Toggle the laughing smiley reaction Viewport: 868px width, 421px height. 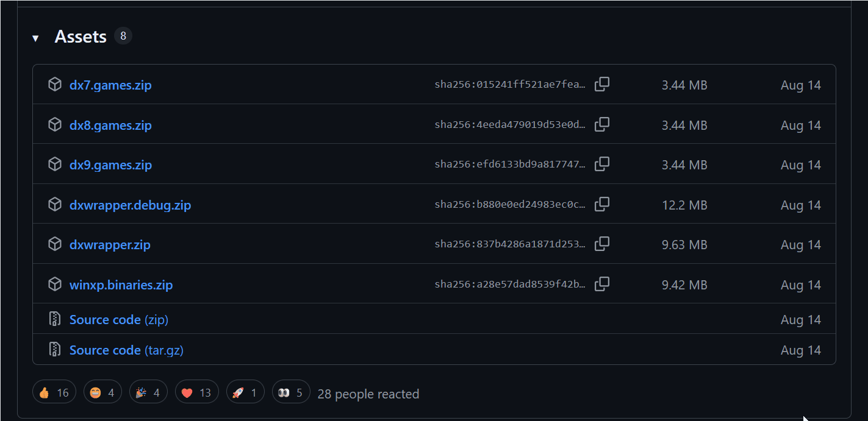pyautogui.click(x=102, y=392)
